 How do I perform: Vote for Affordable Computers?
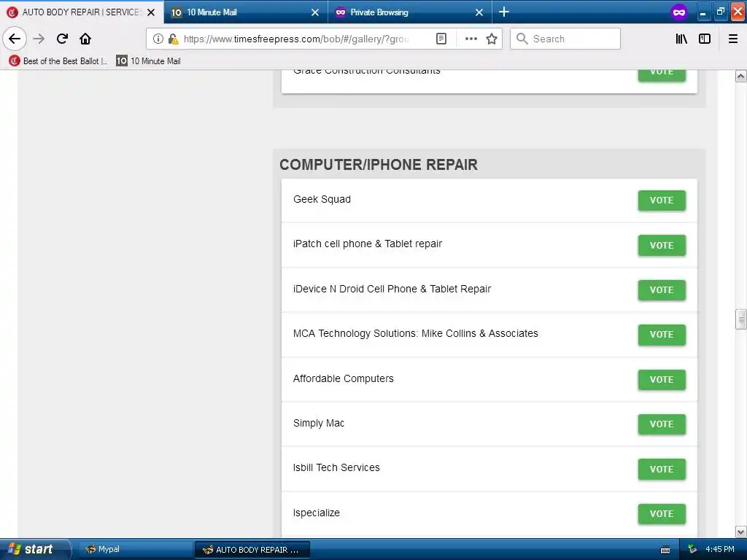coord(661,379)
